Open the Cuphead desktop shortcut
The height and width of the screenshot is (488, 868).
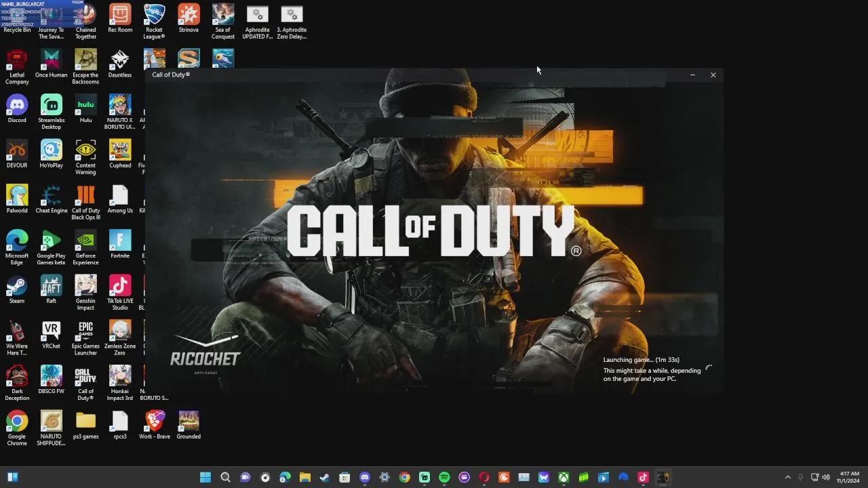120,155
